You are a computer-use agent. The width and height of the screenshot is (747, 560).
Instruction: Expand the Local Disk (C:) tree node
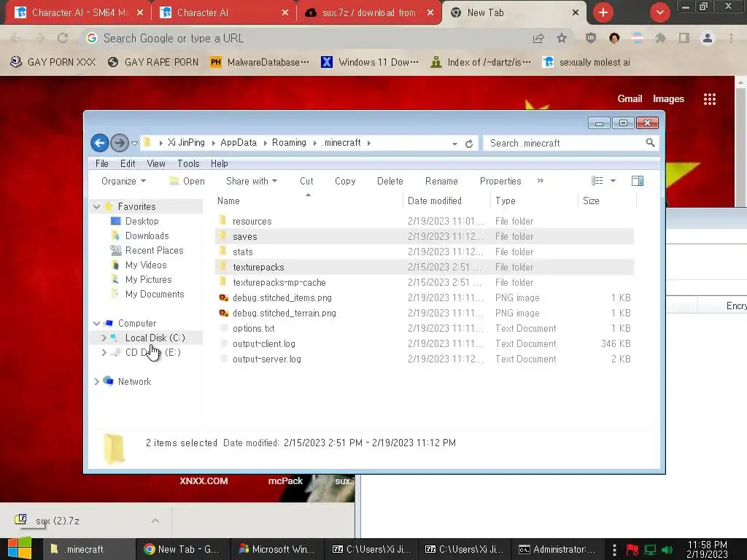[104, 338]
